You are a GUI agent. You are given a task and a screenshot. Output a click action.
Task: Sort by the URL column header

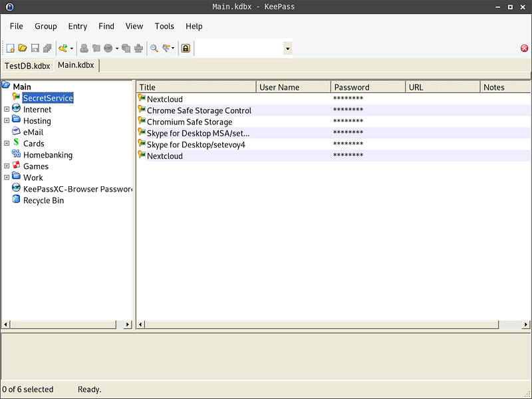coord(443,87)
